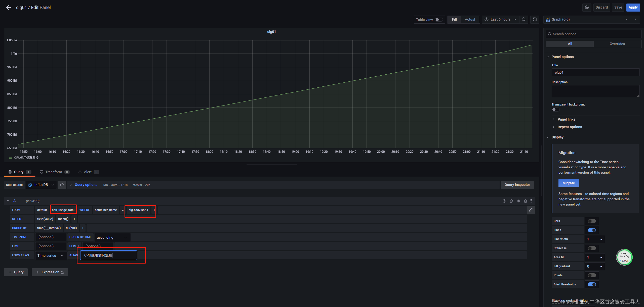Open FORMAT AS Time series dropdown

(x=51, y=256)
